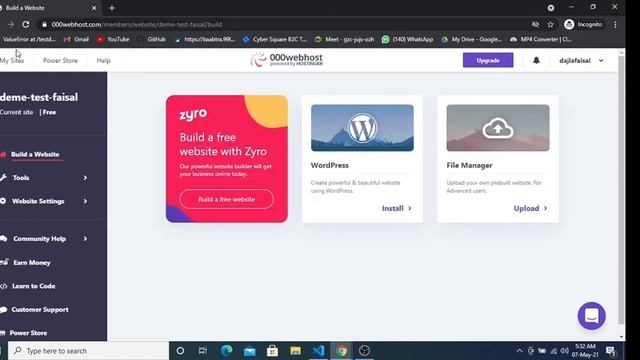Click the third-party cookies blocked eye icon
Image resolution: width=640 pixels, height=360 pixels.
pos(536,24)
